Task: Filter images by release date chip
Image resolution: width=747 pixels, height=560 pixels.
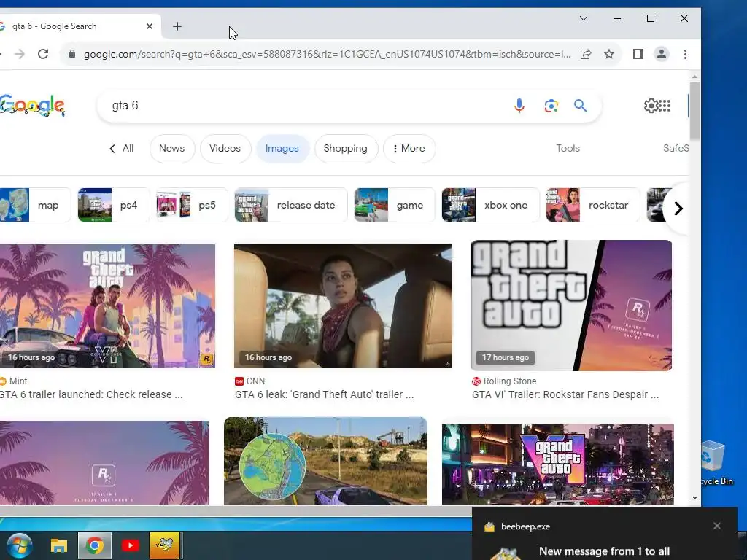Action: point(290,205)
